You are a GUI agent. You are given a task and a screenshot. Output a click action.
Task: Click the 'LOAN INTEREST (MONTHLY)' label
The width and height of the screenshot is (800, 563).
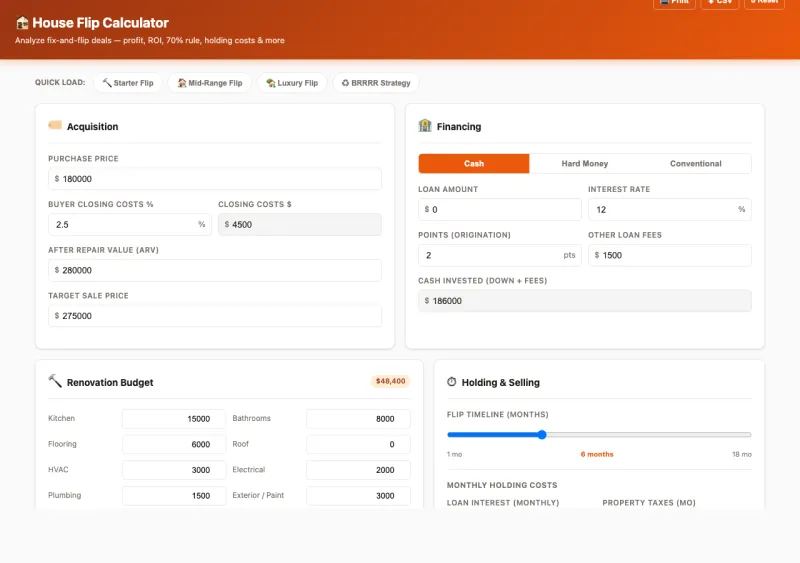click(x=503, y=503)
